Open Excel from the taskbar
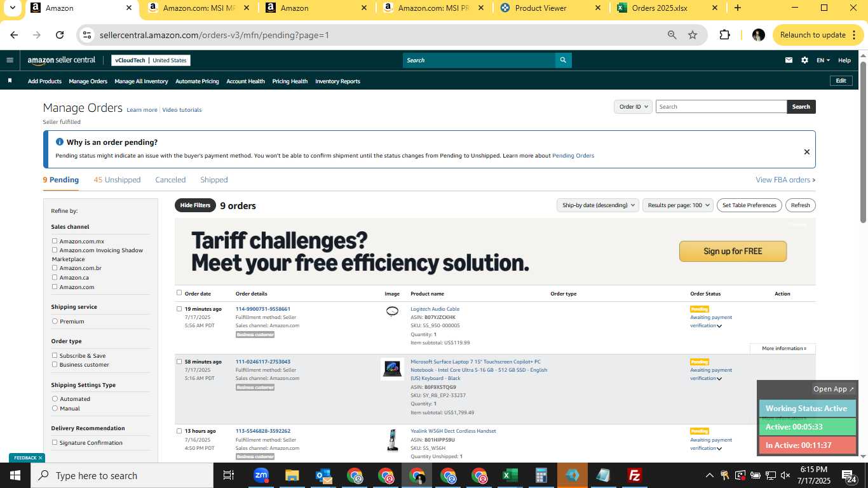 click(510, 475)
